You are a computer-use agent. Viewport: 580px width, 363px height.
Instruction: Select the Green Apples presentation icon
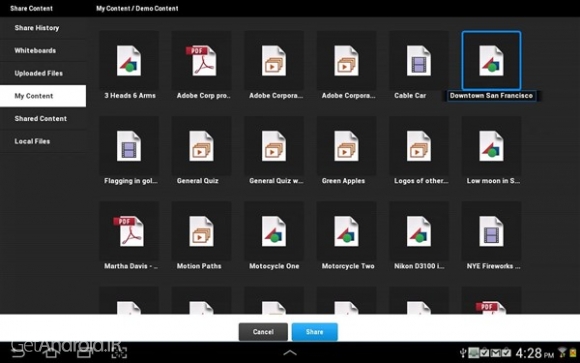pos(346,146)
